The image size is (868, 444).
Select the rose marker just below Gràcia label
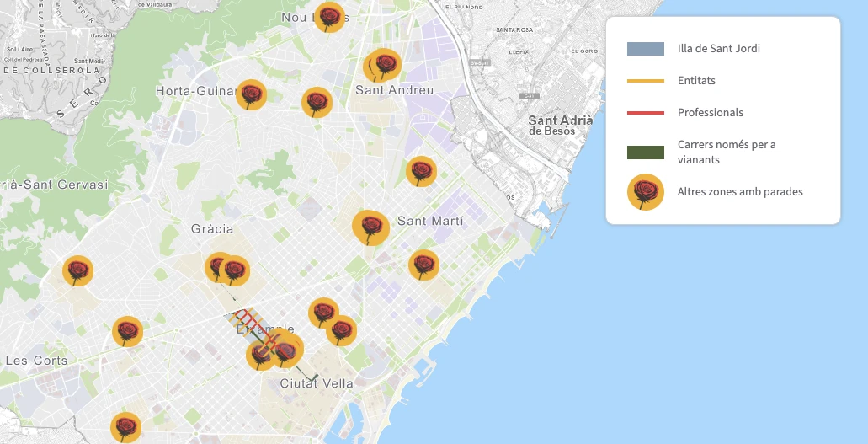227,270
